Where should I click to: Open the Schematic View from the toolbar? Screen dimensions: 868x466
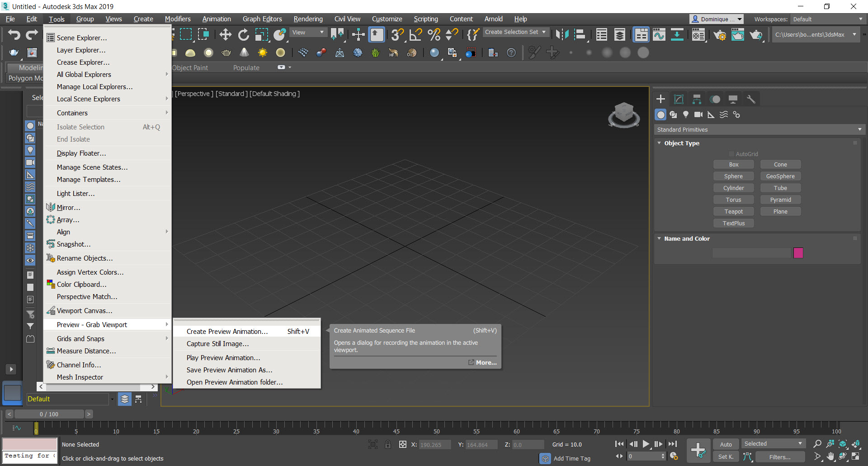tap(677, 35)
